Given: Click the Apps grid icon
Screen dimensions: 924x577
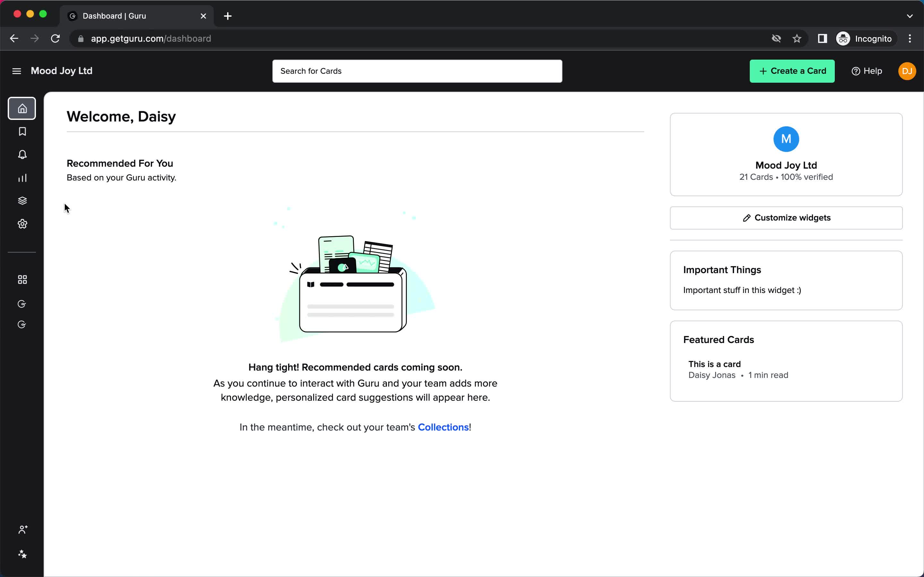Looking at the screenshot, I should pyautogui.click(x=22, y=279).
